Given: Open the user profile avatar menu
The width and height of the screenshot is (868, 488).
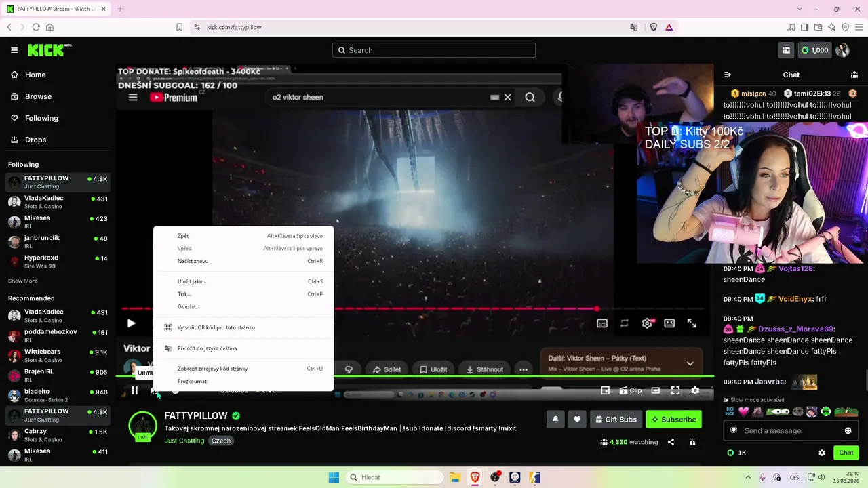Looking at the screenshot, I should pyautogui.click(x=843, y=50).
